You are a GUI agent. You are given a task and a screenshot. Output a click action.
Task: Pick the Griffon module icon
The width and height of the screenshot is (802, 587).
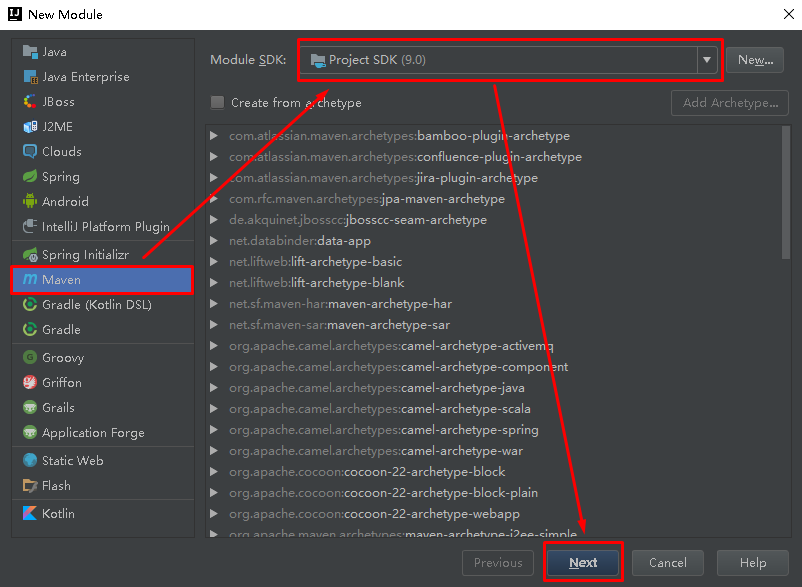click(30, 382)
